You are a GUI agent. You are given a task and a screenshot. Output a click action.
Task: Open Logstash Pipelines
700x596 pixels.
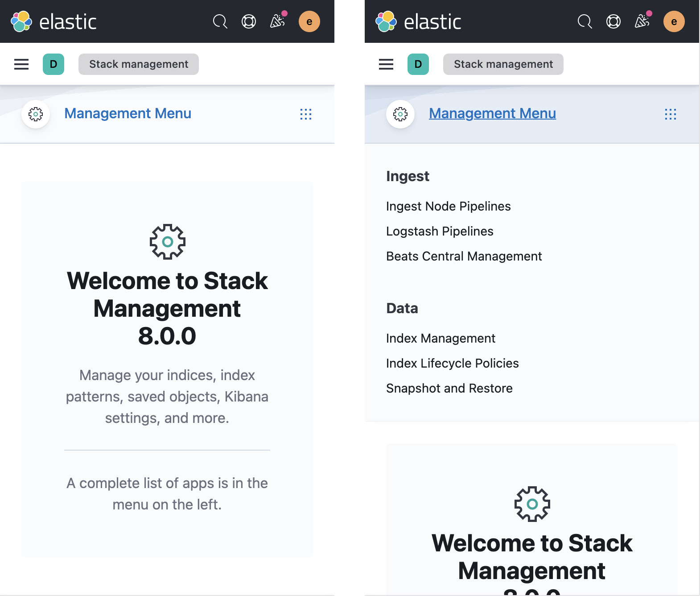click(440, 231)
